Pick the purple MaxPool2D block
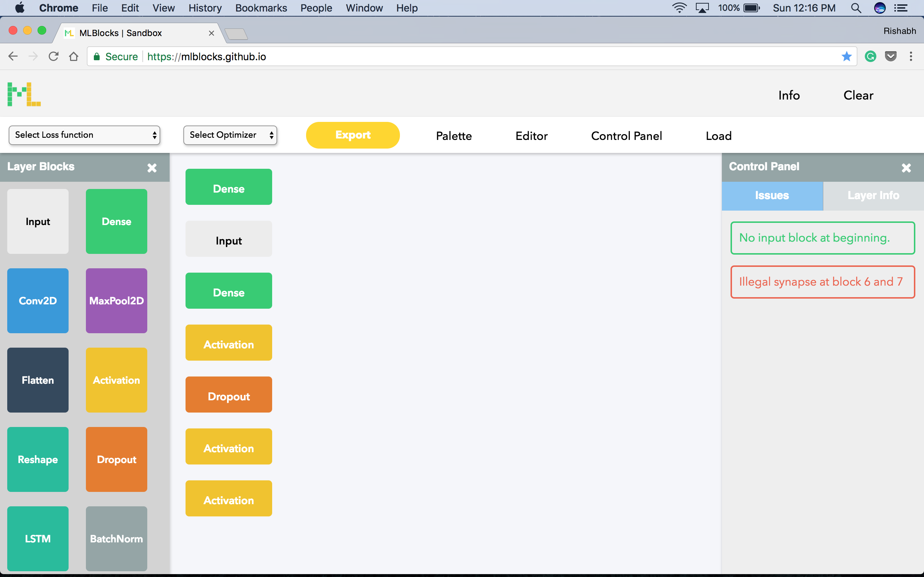This screenshot has height=577, width=924. coord(117,301)
